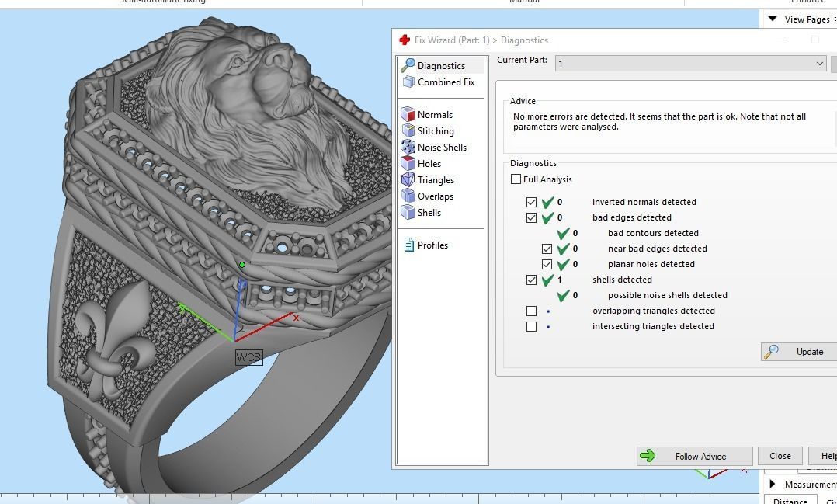Open the Shells page label
This screenshot has height=504, width=837.
[429, 213]
